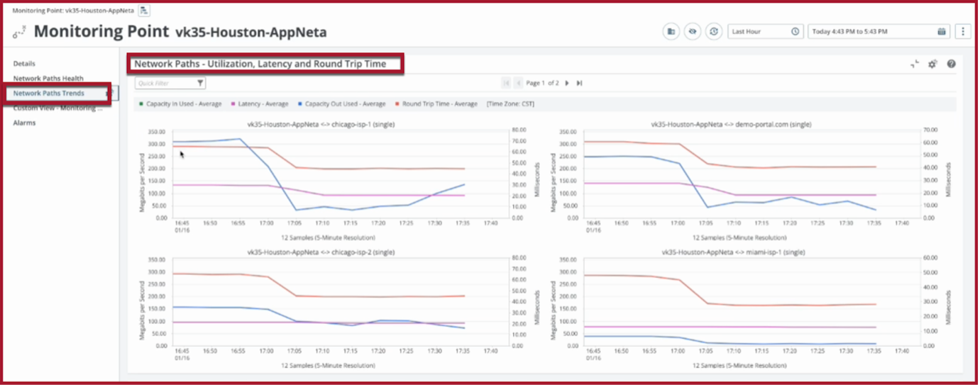Select Network Paths Health in sidebar
Screen dimensions: 980x387
pyautogui.click(x=48, y=79)
